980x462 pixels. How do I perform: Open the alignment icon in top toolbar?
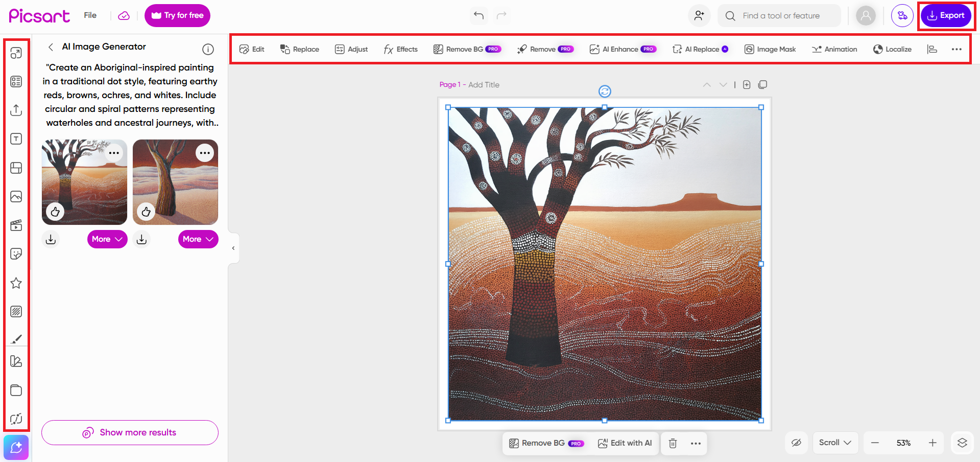pos(932,49)
